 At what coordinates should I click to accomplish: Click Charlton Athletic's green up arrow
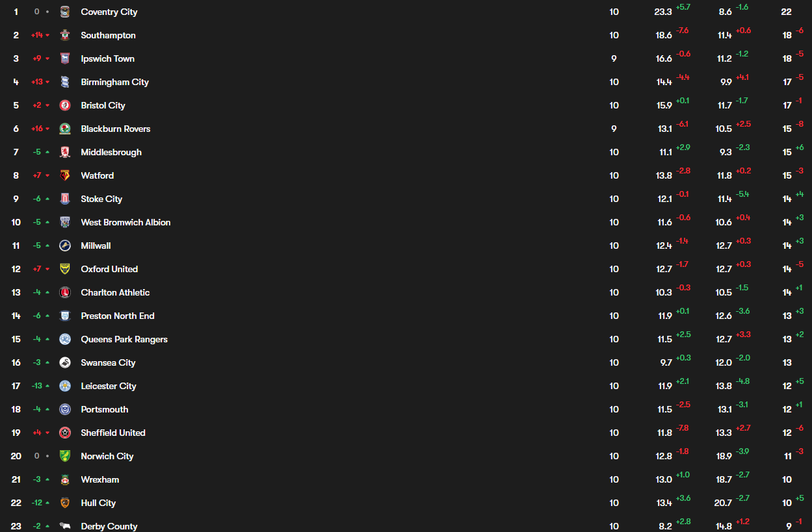(x=47, y=292)
